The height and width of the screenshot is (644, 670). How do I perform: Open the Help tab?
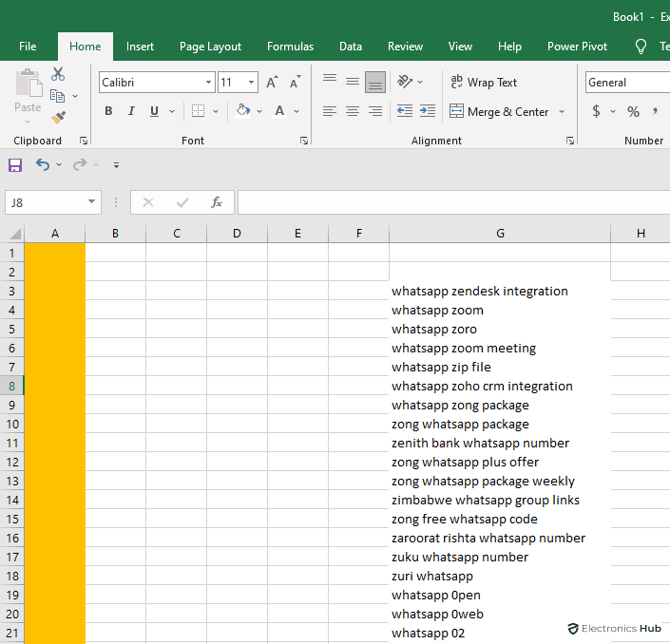point(509,47)
